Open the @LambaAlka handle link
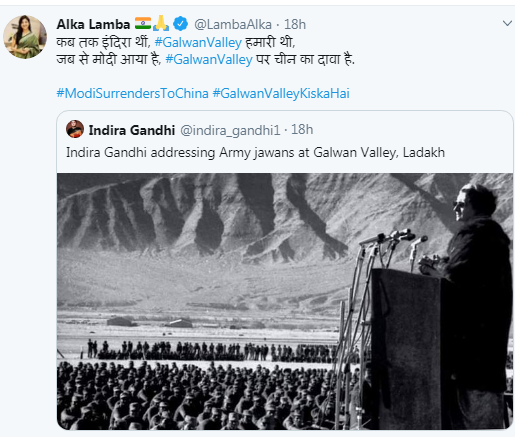 (x=233, y=24)
